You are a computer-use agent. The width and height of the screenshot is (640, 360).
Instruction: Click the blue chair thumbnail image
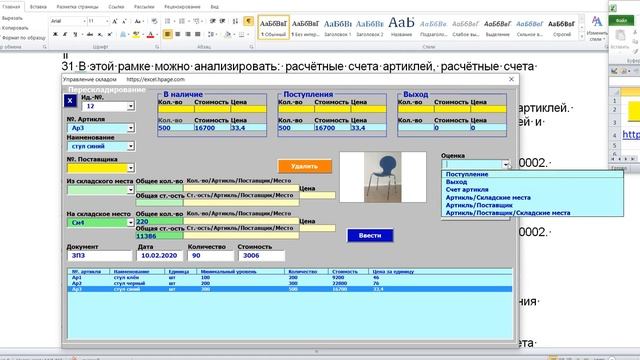point(383,177)
